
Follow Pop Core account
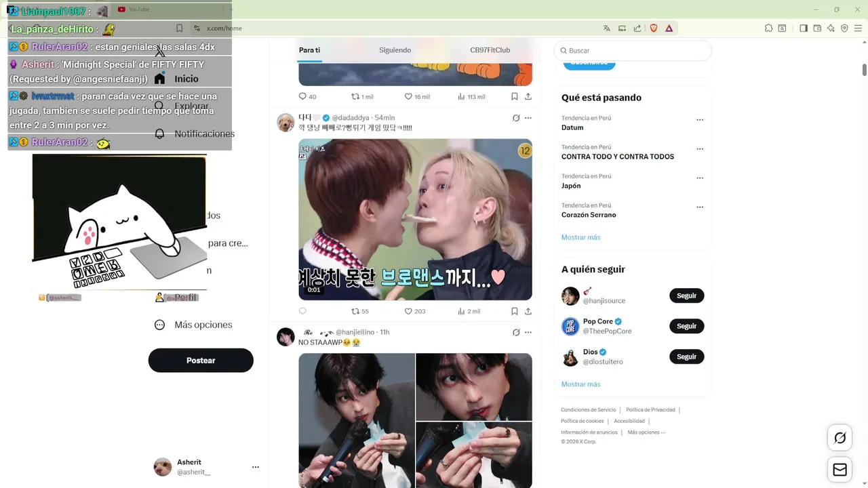coord(686,326)
